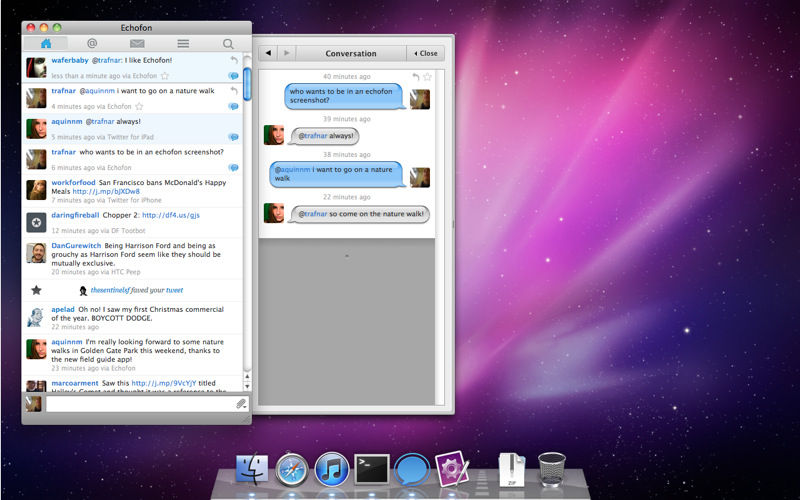Reply icon in Conversation first message

416,77
